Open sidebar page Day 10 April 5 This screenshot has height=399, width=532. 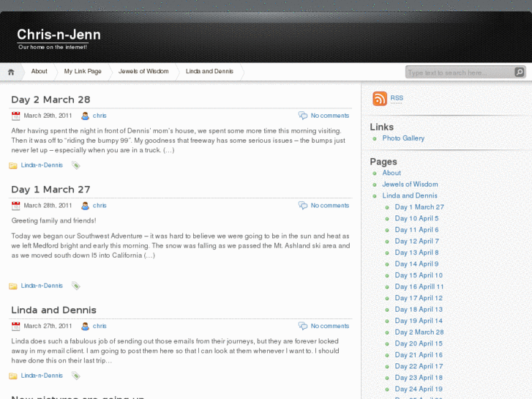tap(416, 218)
